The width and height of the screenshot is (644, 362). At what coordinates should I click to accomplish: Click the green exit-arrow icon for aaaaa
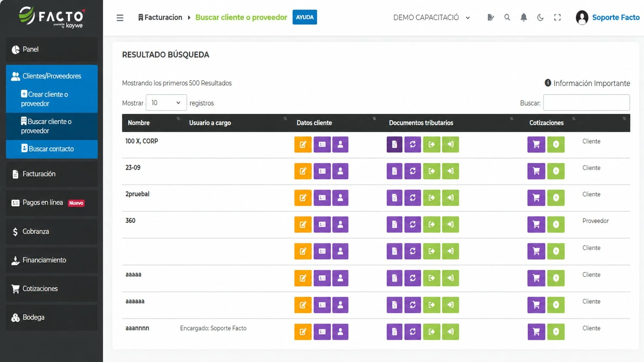click(431, 278)
